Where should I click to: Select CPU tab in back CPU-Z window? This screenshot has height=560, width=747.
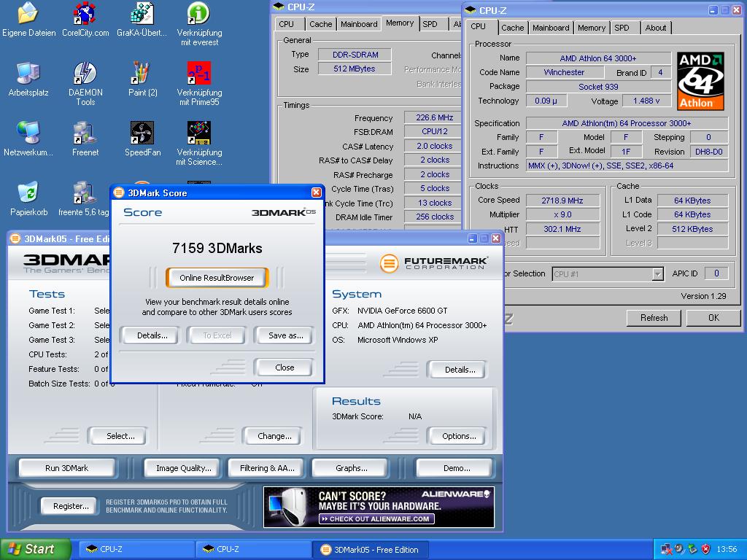(286, 24)
